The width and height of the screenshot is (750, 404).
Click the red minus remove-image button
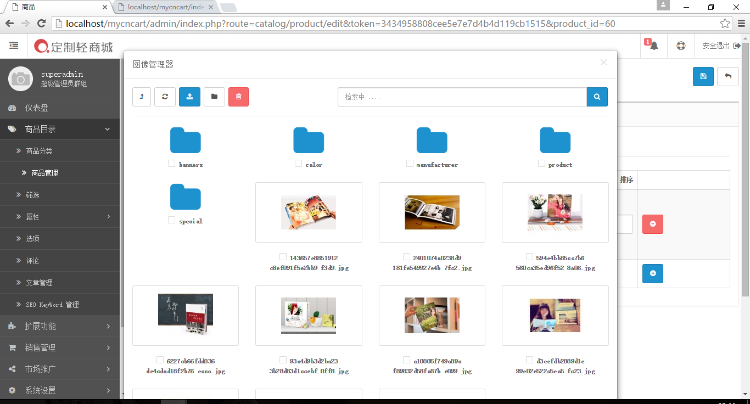click(652, 224)
